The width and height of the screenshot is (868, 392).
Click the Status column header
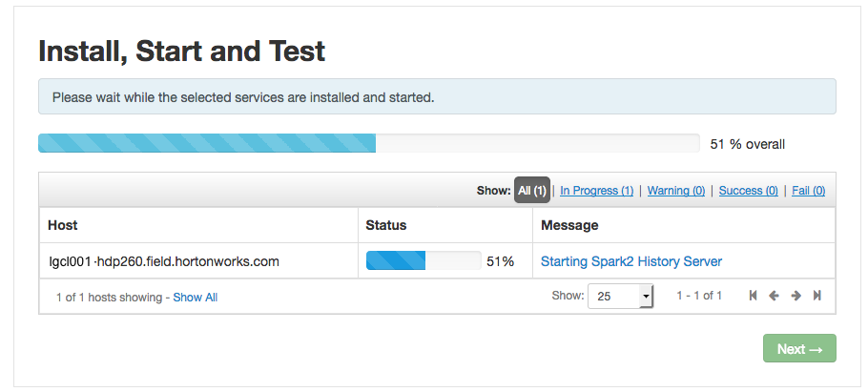tap(386, 225)
